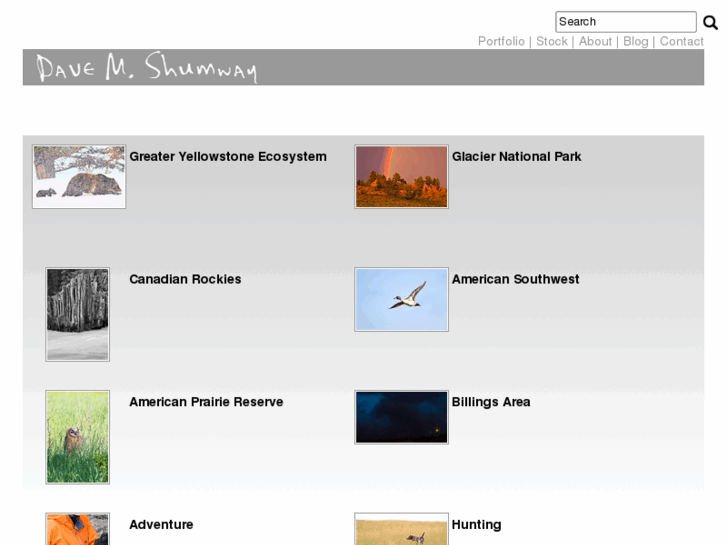
Task: Open the Contact page link
Action: [x=682, y=41]
